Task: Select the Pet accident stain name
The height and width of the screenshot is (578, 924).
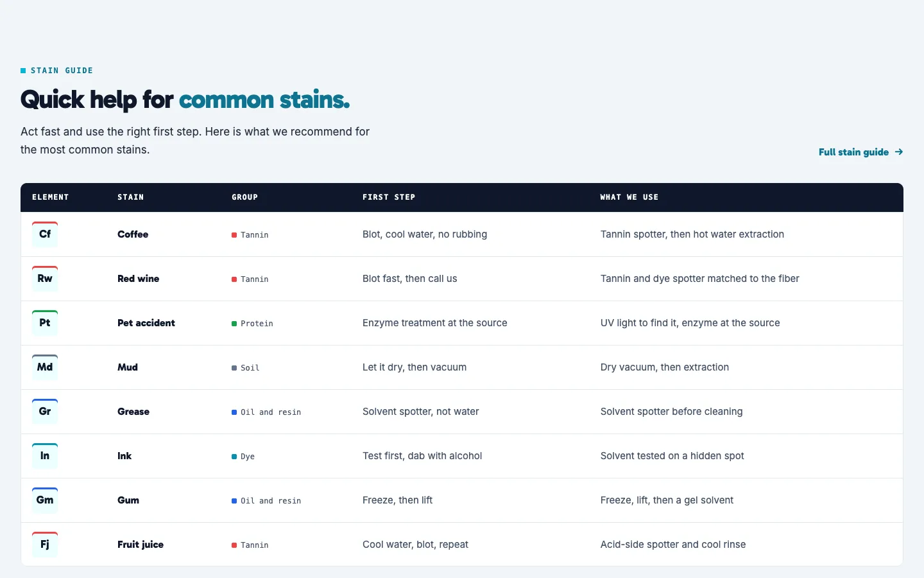Action: tap(146, 323)
